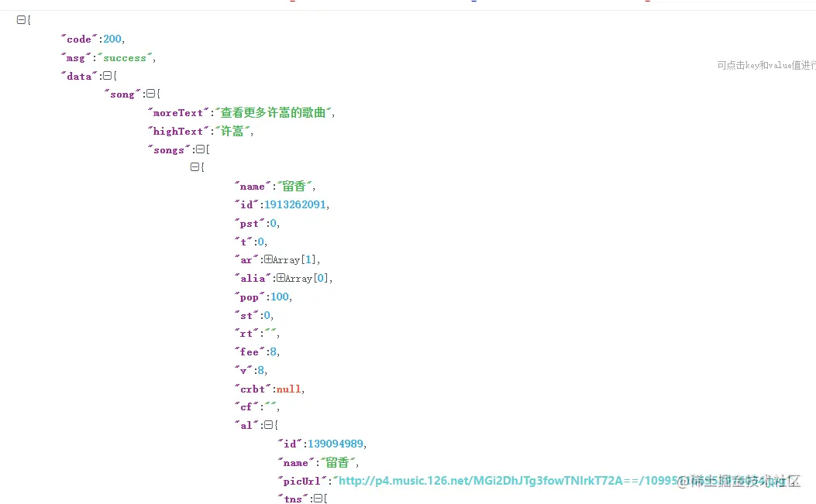The width and height of the screenshot is (816, 504).
Task: Click the 可点击key和value hint text
Action: point(766,65)
